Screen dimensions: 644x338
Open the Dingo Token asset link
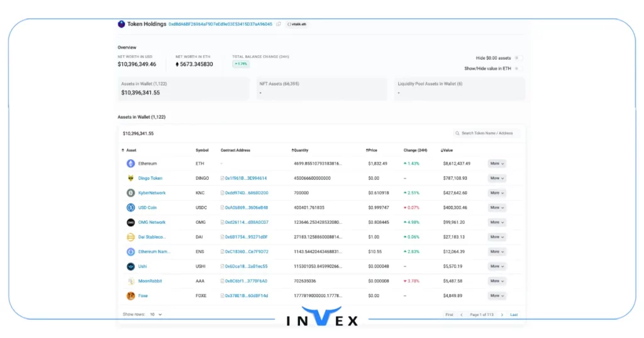coord(150,178)
